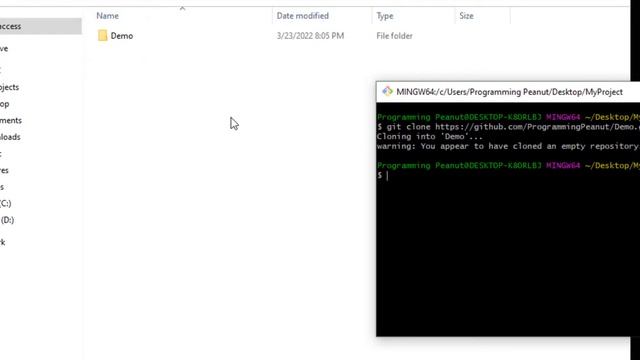Image resolution: width=640 pixels, height=360 pixels.
Task: Click the empty repository warning line
Action: tap(508, 146)
